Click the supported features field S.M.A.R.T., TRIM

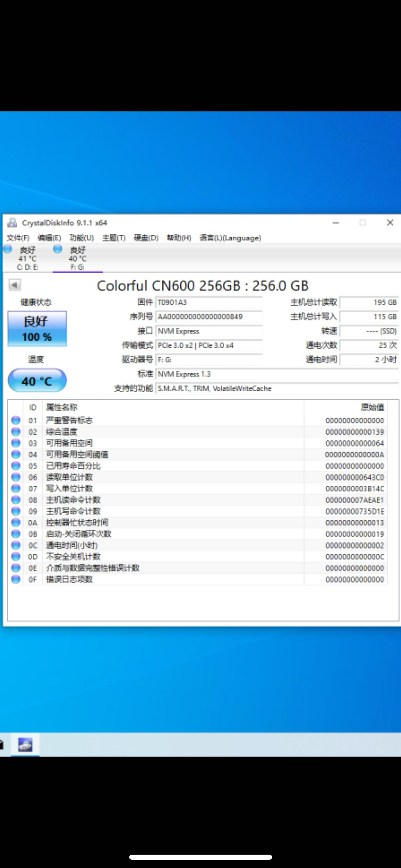tap(277, 389)
